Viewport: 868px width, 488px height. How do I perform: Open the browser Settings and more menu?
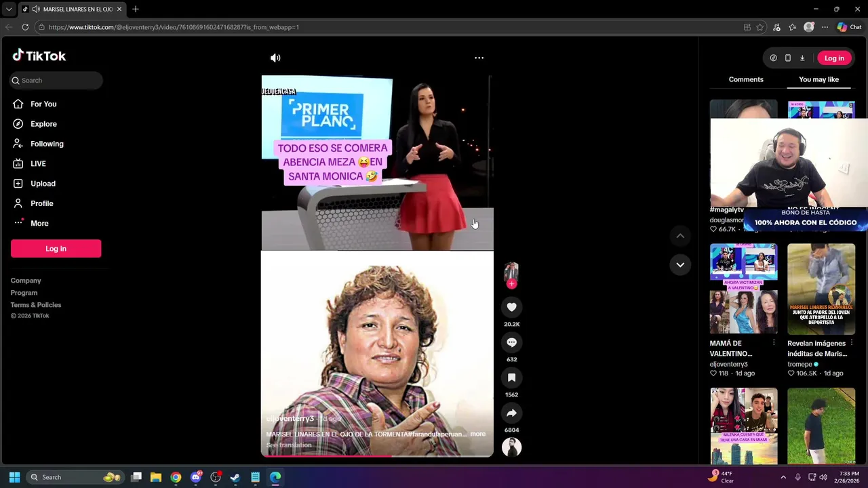[825, 27]
